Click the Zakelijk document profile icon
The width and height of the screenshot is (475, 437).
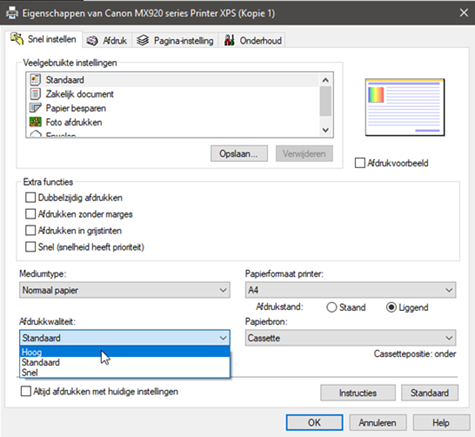click(x=35, y=94)
